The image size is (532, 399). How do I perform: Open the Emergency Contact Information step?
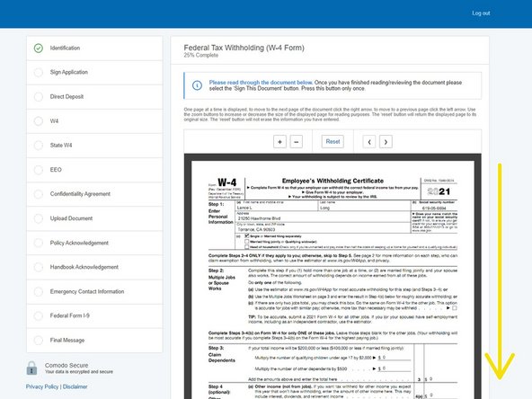point(94,291)
